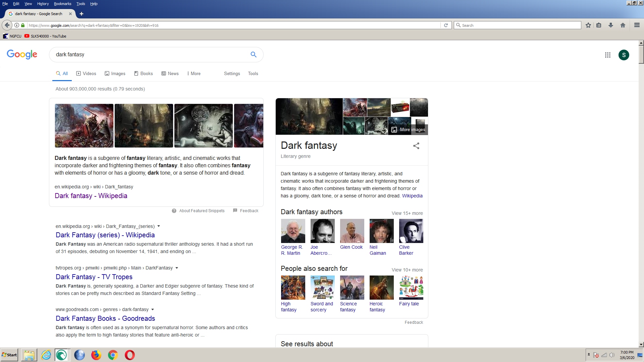Click the page scrollbar down arrow
The height and width of the screenshot is (362, 644).
click(x=641, y=345)
